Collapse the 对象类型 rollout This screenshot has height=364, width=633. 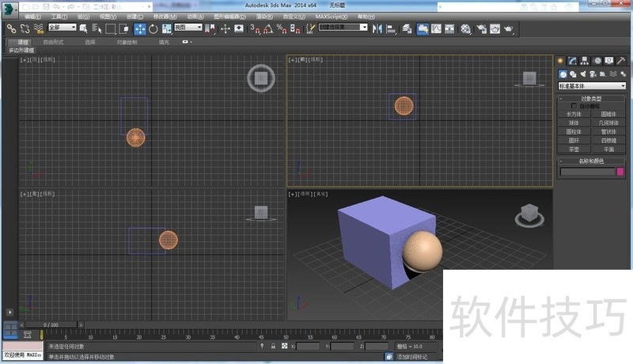pos(592,98)
